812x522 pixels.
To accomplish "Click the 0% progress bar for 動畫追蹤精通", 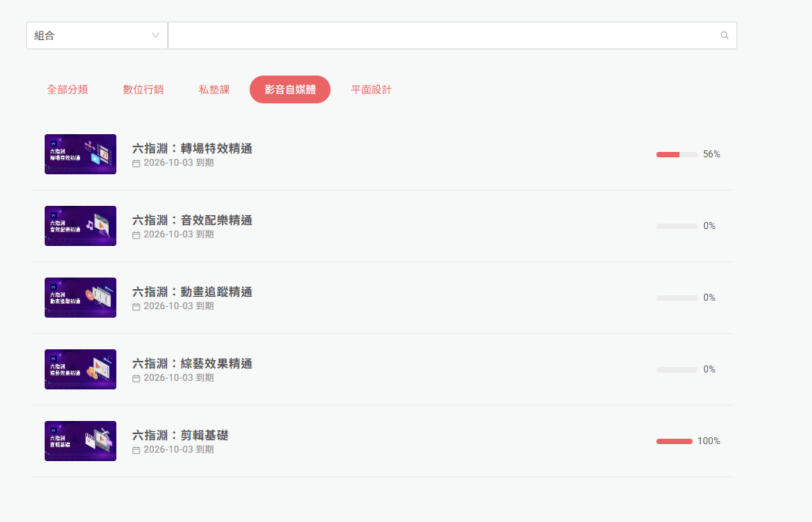I will click(677, 298).
